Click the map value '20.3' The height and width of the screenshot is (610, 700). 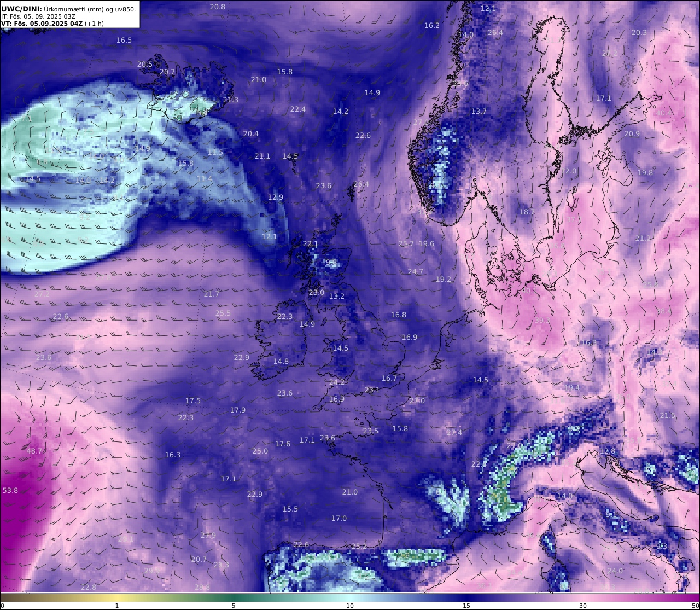[x=639, y=33]
